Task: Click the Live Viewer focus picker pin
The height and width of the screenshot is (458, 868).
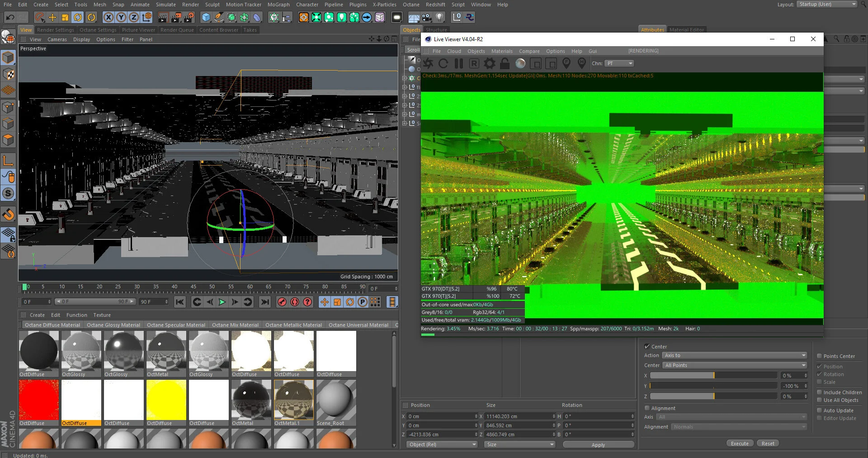Action: click(x=566, y=63)
